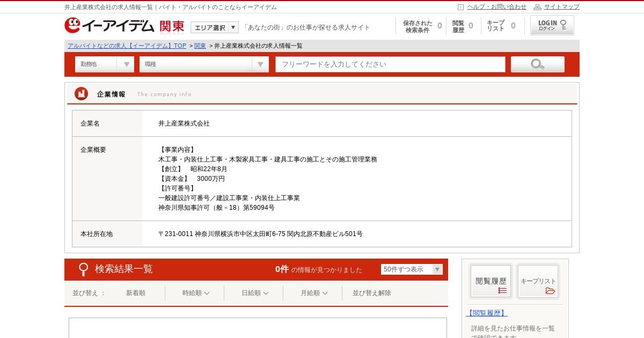
Task: Open the 閲覧履歴 header counter
Action: pos(463,26)
